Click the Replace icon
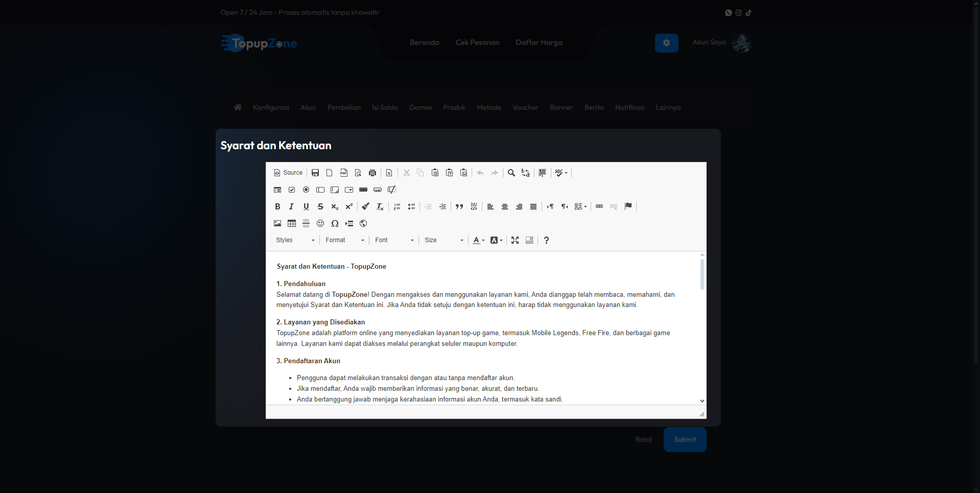This screenshot has height=493, width=980. pos(526,173)
